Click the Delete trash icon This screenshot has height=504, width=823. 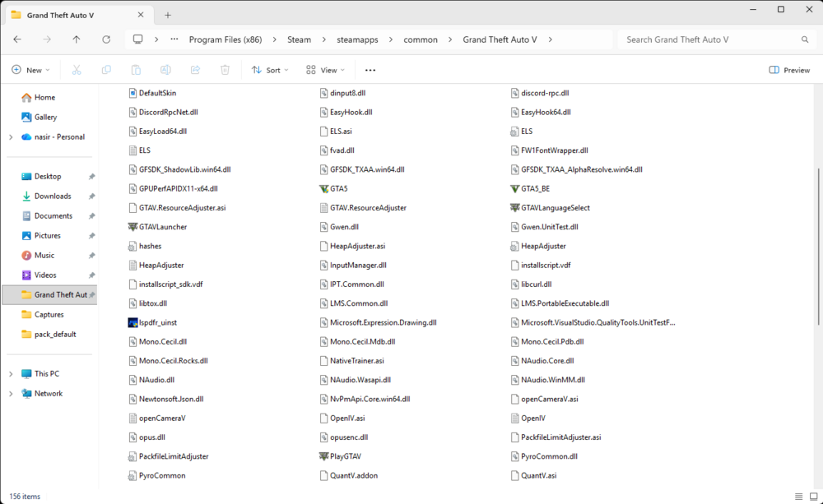tap(225, 70)
